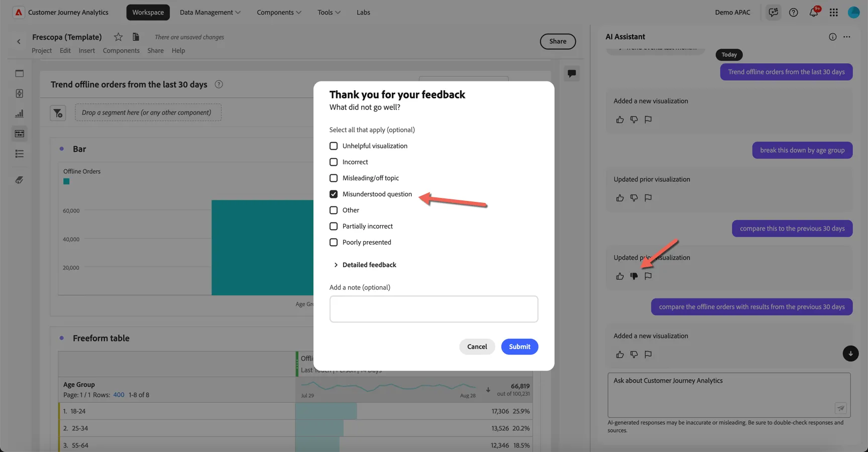868x452 pixels.
Task: Click the segment filter funnel icon
Action: [58, 112]
